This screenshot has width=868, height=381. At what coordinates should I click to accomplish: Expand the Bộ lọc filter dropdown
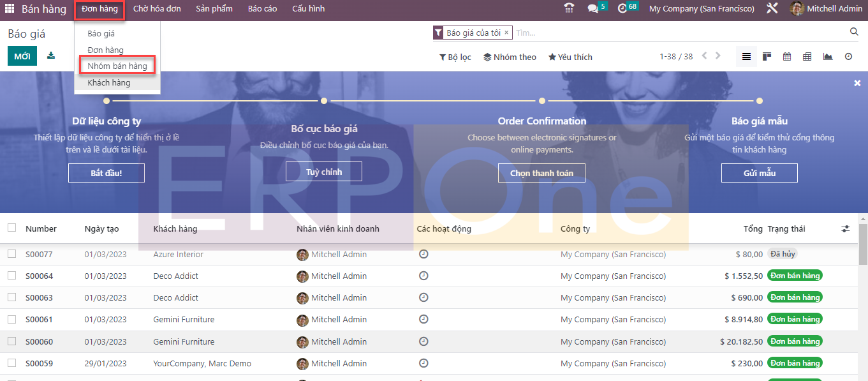[x=455, y=57]
